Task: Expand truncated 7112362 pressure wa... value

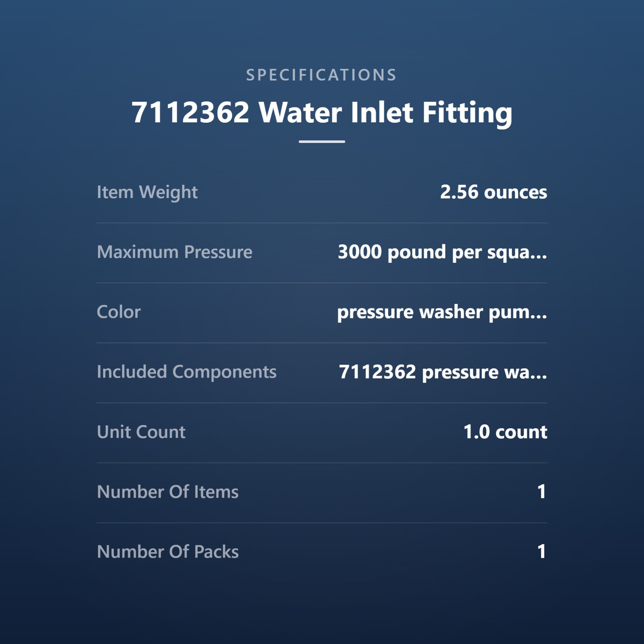Action: pyautogui.click(x=443, y=372)
